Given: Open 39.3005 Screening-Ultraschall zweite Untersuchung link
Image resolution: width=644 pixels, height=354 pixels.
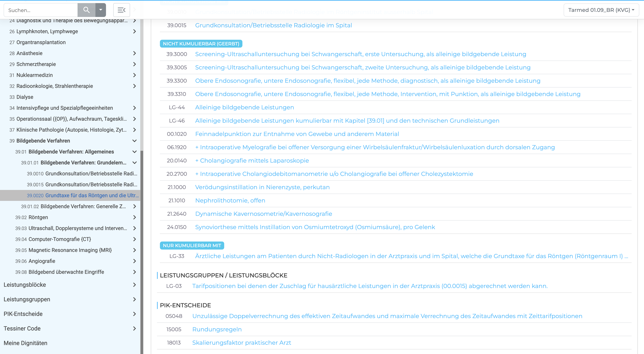Looking at the screenshot, I should tap(363, 67).
